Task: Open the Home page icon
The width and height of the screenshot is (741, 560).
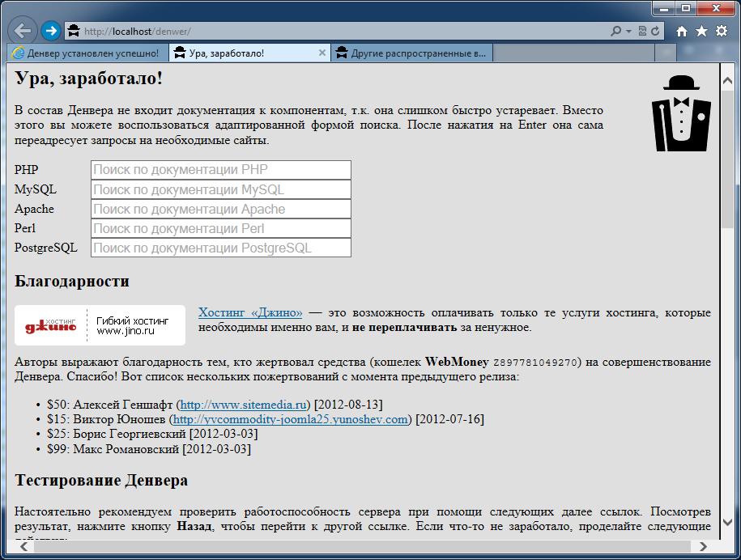Action: coord(682,31)
